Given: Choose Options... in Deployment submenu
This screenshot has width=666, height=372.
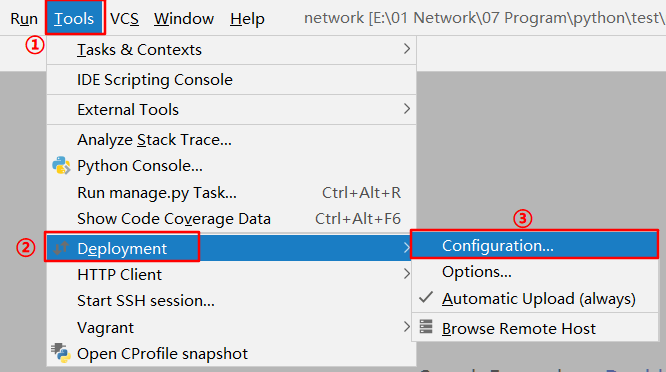Looking at the screenshot, I should click(535, 272).
